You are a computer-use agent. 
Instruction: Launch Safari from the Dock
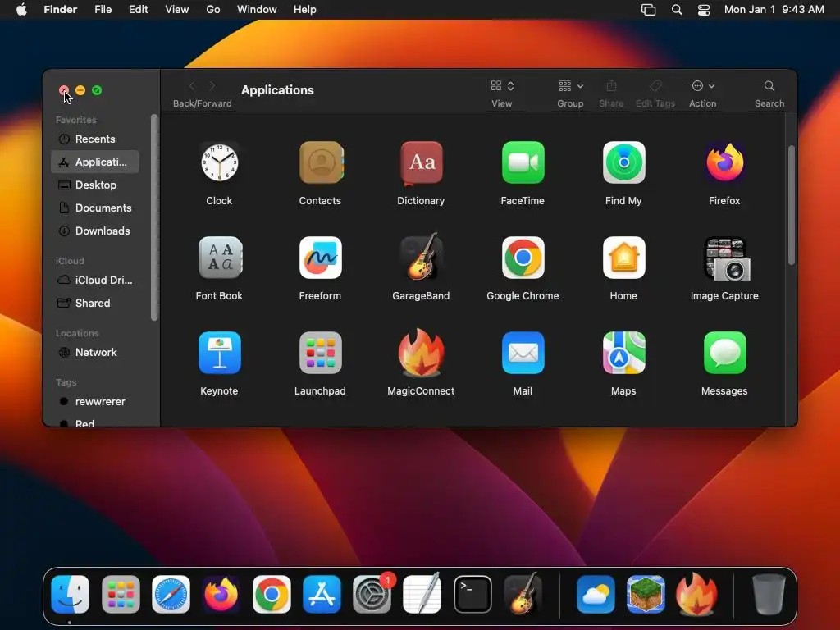171,595
